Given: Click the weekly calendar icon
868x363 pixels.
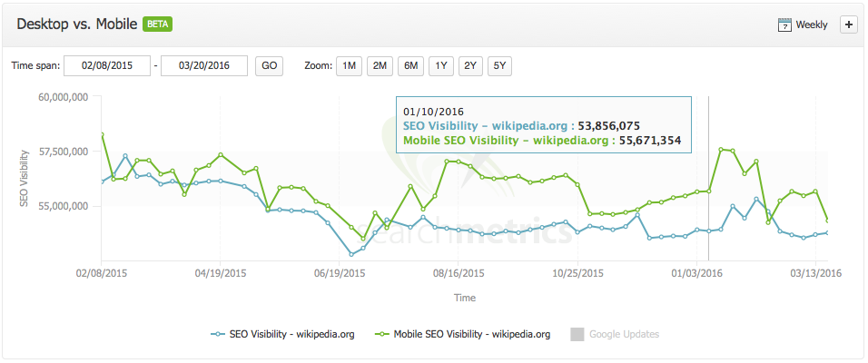Looking at the screenshot, I should 784,25.
